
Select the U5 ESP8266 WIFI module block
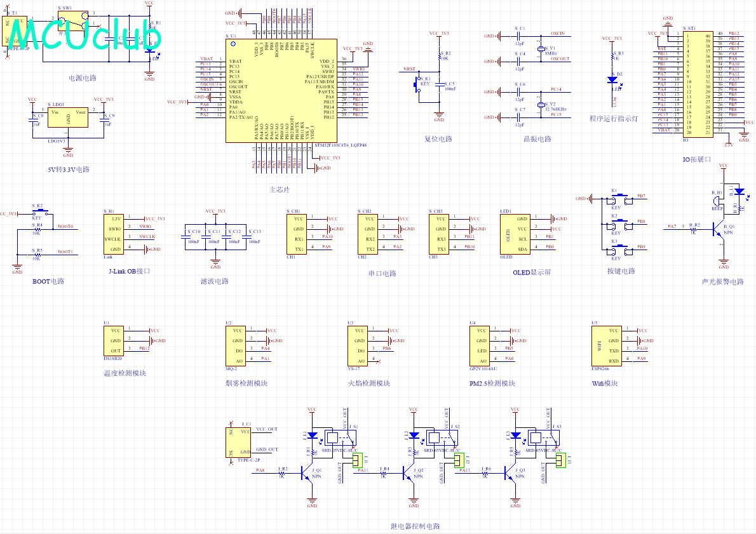(x=607, y=346)
